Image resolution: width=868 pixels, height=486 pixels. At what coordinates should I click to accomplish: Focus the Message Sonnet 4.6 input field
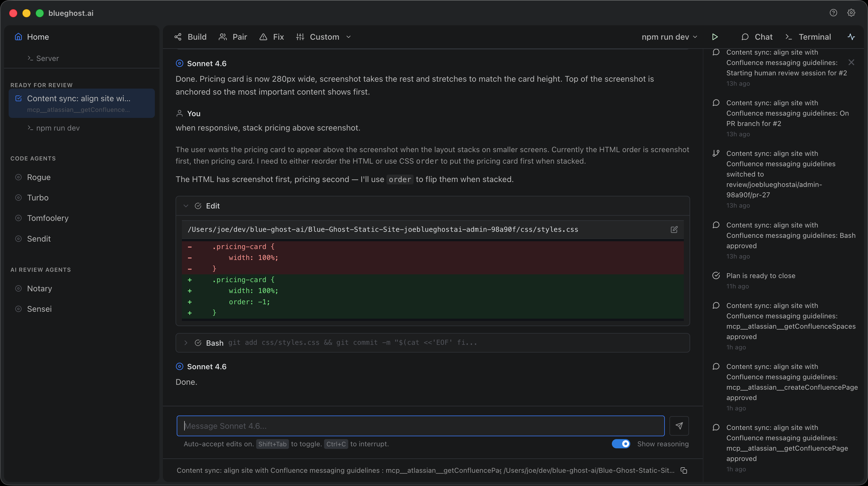click(x=420, y=426)
